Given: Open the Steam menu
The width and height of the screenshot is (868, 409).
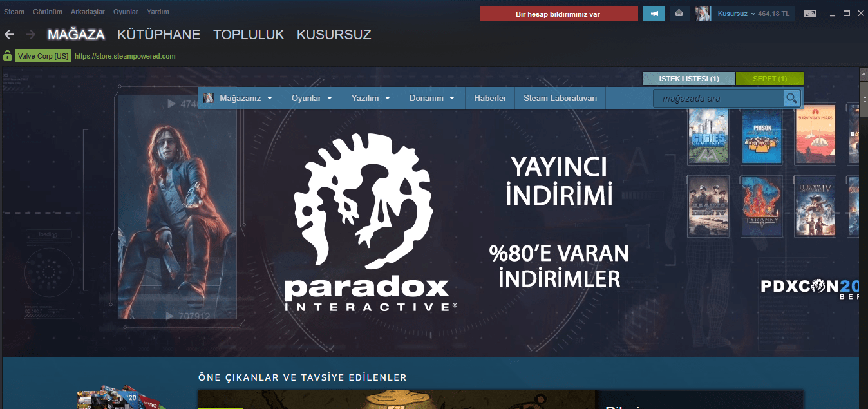Looking at the screenshot, I should point(14,12).
